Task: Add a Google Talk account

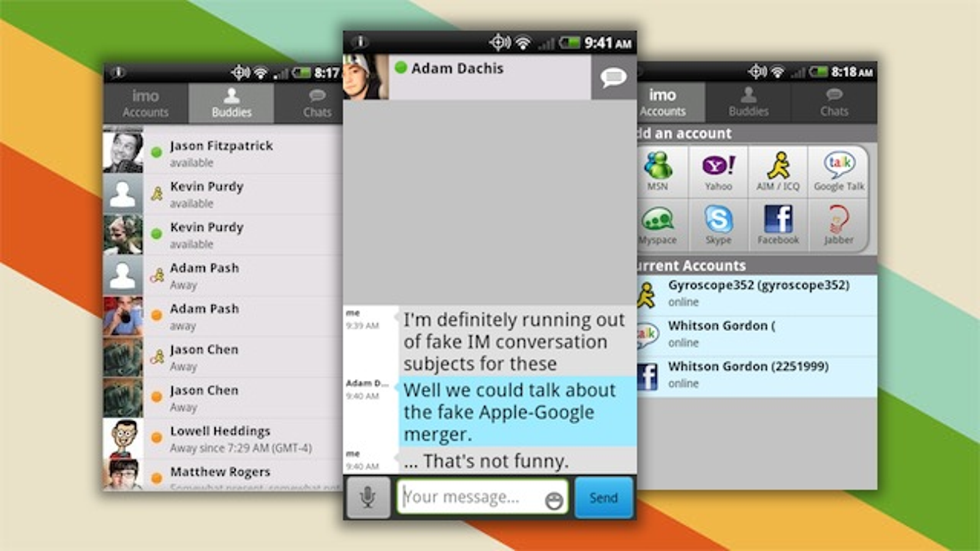Action: (839, 171)
